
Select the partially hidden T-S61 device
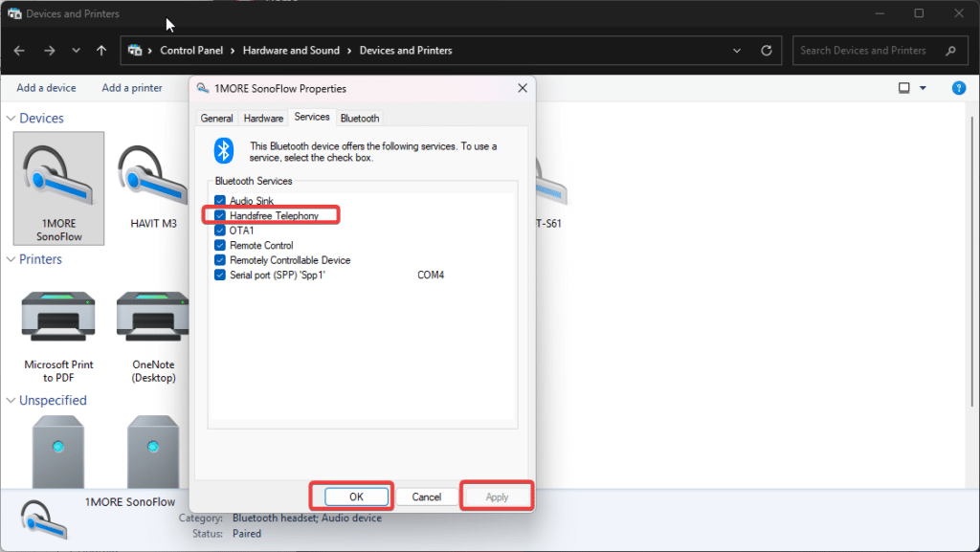(x=551, y=193)
